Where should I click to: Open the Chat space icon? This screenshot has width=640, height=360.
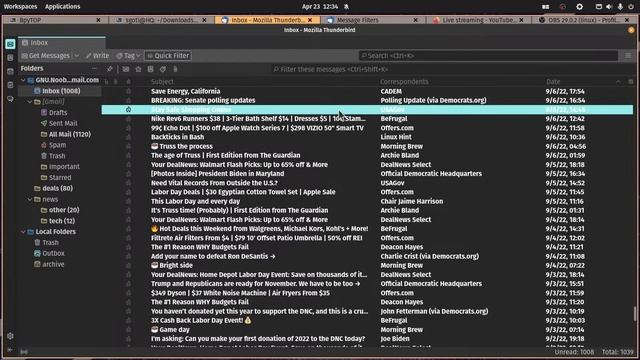pyautogui.click(x=10, y=99)
